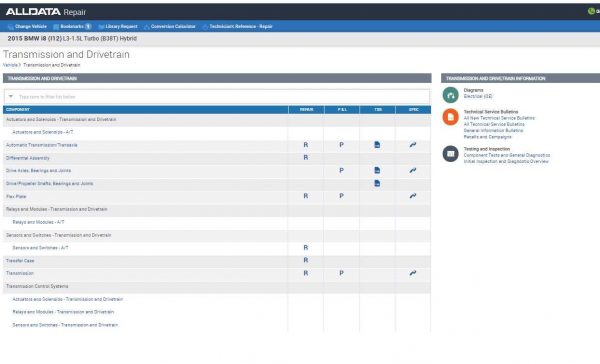Open Repair icon for Transmission row
The image size is (600, 364).
pyautogui.click(x=306, y=273)
